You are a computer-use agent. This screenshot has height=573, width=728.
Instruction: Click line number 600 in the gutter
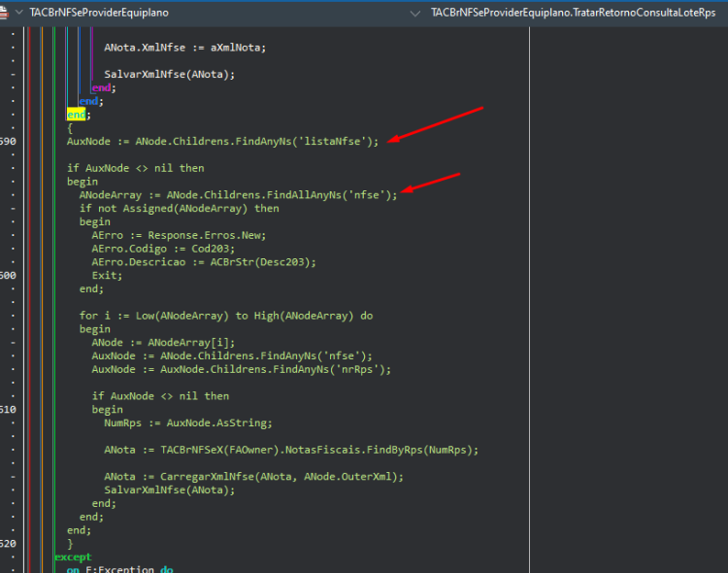8,276
